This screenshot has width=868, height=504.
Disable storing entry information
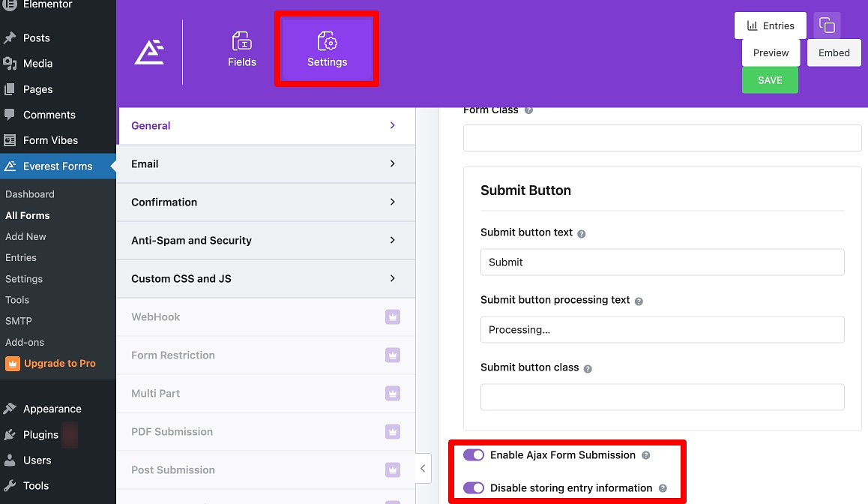click(474, 487)
